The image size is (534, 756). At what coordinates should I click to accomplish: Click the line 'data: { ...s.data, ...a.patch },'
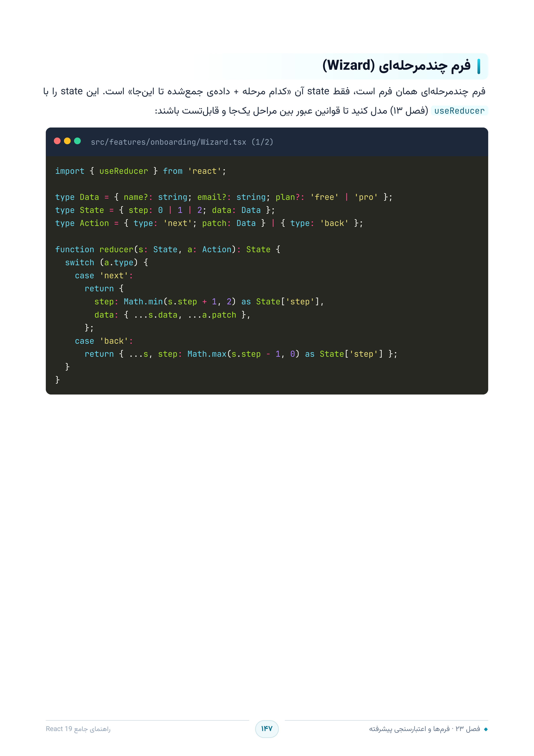pos(172,315)
